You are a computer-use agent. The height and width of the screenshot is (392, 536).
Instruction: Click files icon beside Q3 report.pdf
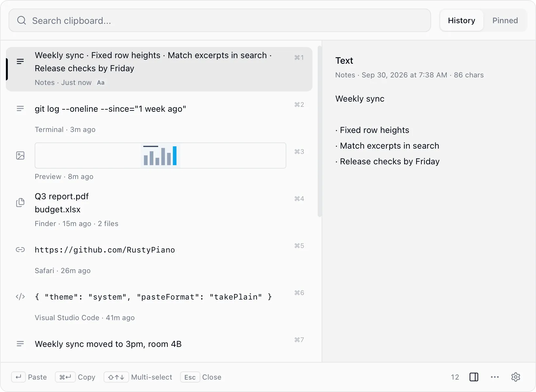pos(20,203)
